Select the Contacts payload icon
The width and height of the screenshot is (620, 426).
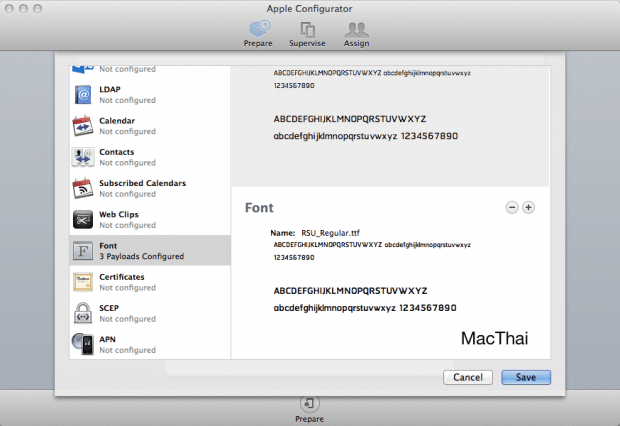click(x=83, y=157)
